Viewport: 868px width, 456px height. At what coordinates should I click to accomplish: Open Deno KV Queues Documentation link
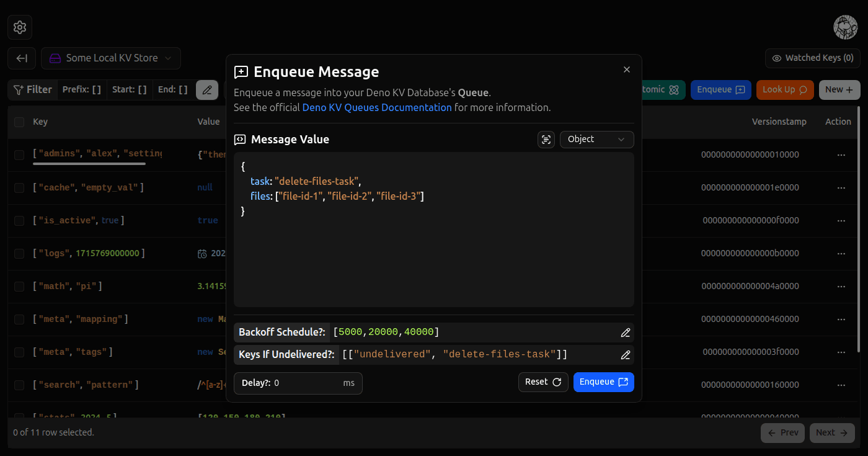(377, 107)
